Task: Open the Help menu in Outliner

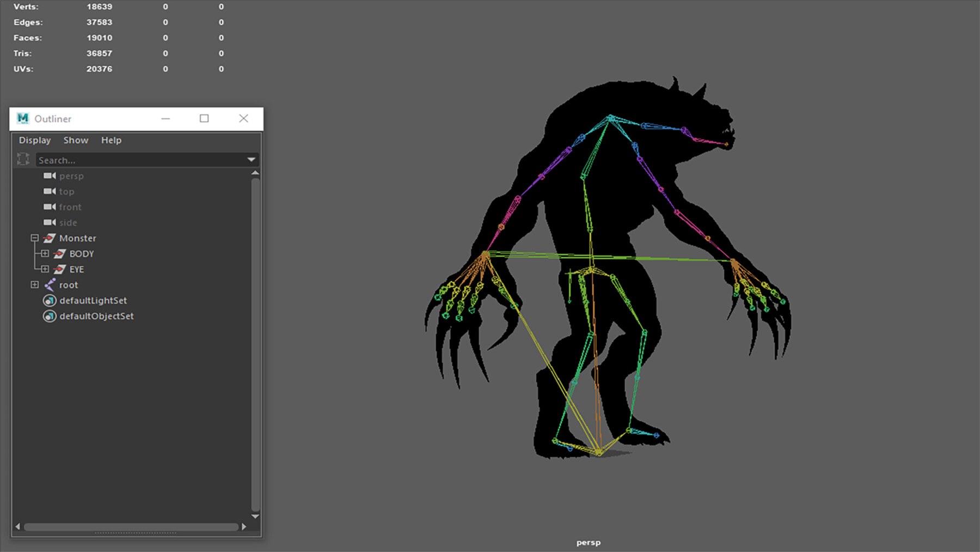Action: pyautogui.click(x=111, y=140)
